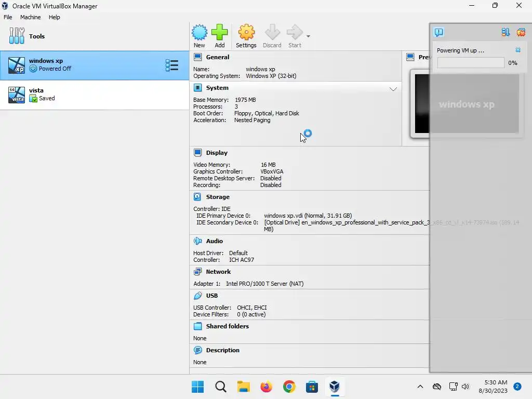Open the General section header link
Viewport: 532px width, 399px height.
point(218,57)
